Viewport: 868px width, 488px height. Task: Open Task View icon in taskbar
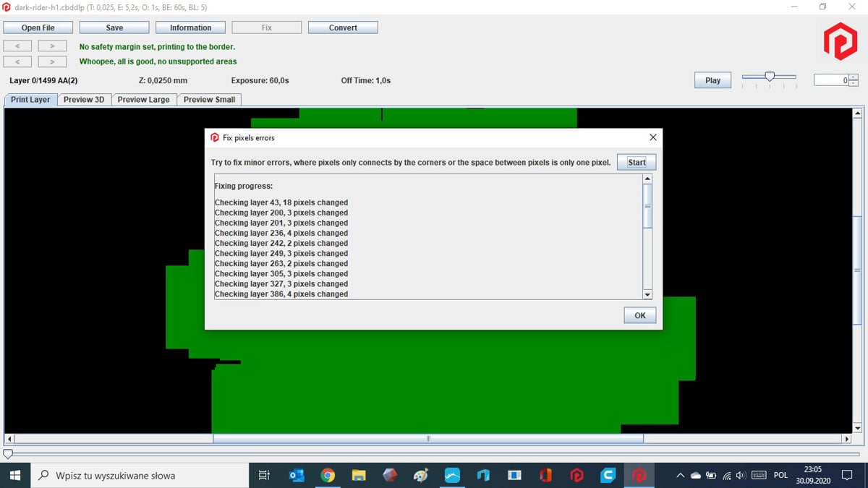pos(264,475)
